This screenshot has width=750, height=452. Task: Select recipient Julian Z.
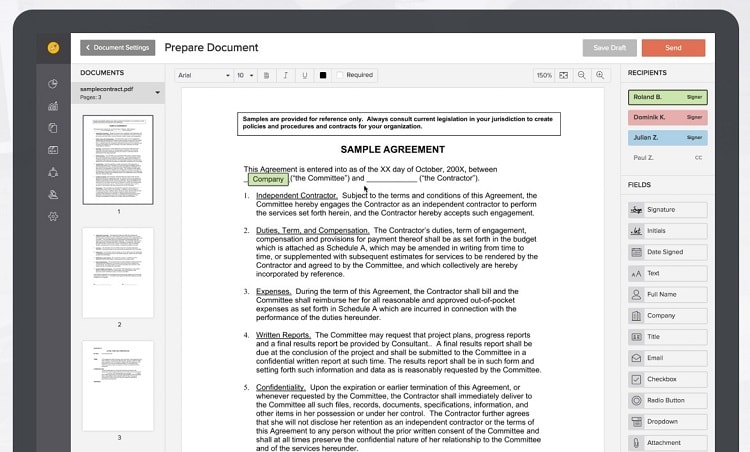668,138
